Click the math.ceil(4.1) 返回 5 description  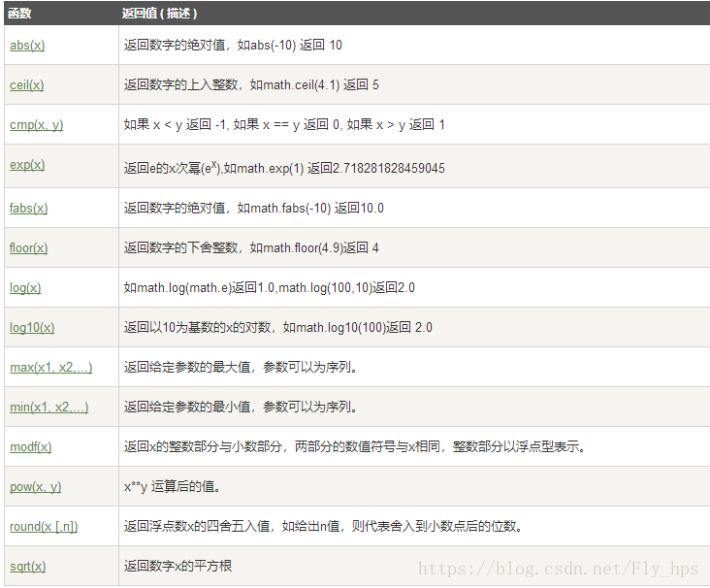coord(251,85)
